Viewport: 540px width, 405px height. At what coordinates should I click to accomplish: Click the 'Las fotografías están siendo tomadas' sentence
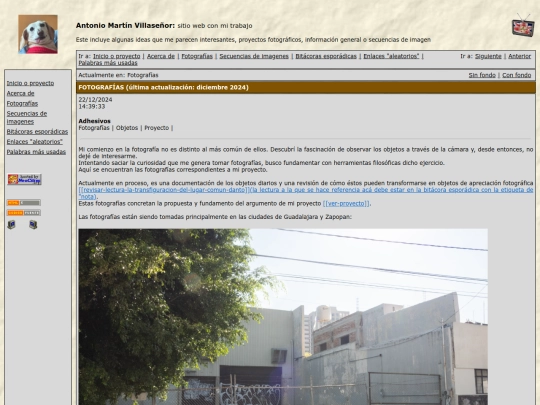(215, 217)
